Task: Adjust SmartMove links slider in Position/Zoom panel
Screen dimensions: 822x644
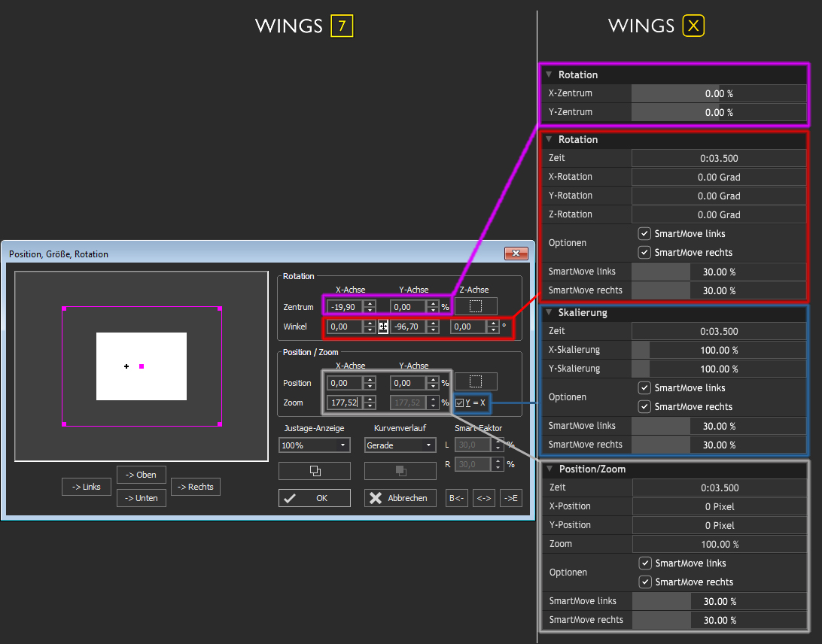Action: coord(720,602)
